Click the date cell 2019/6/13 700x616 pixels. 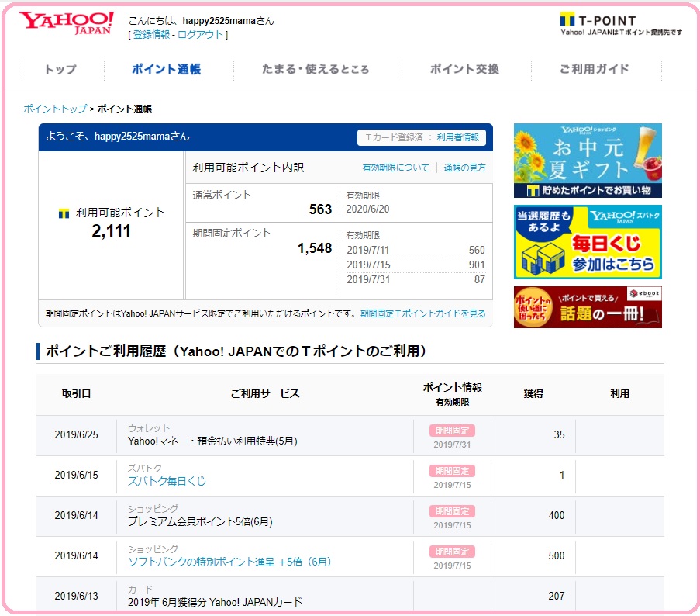coord(76,597)
